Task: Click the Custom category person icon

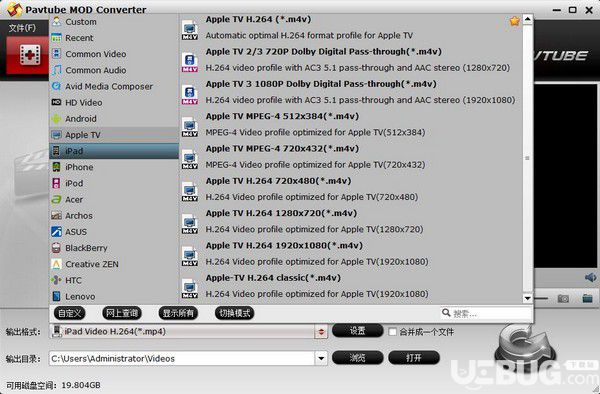Action: pos(56,21)
